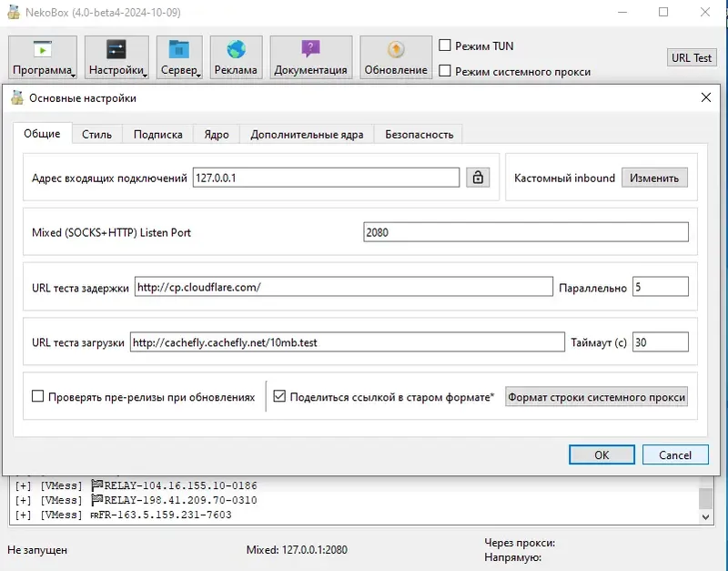
Task: Minimize the NekoBox window
Action: tap(622, 12)
